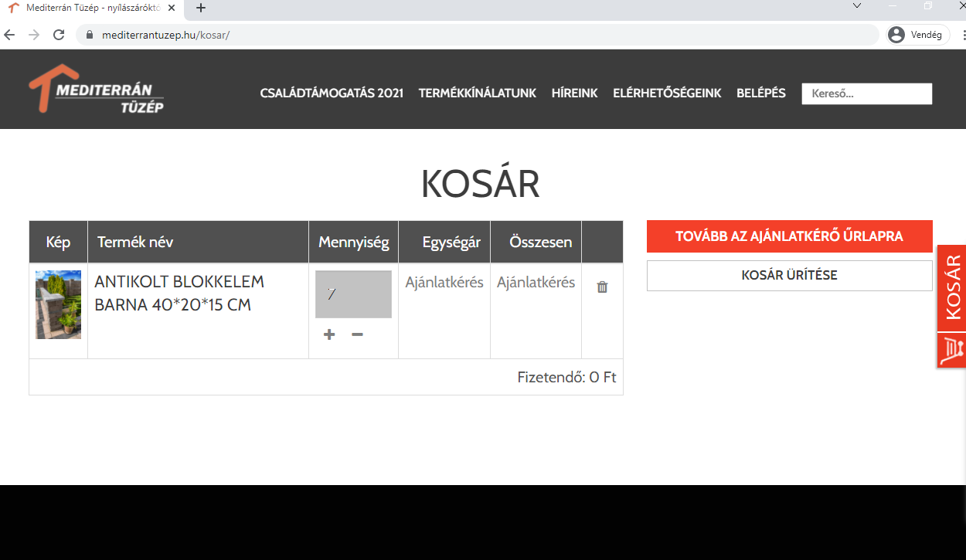Reload the page in browser
966x560 pixels.
58,35
